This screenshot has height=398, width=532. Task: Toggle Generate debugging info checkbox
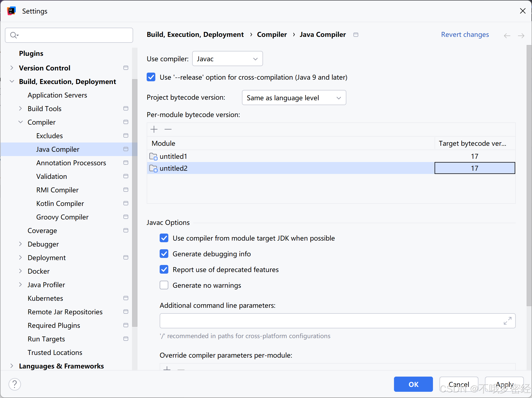point(164,254)
